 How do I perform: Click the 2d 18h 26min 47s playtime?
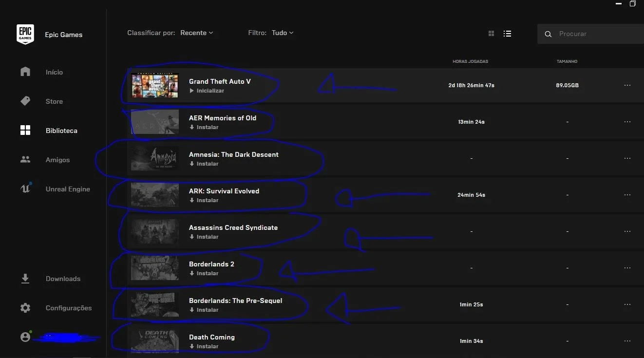tap(472, 85)
